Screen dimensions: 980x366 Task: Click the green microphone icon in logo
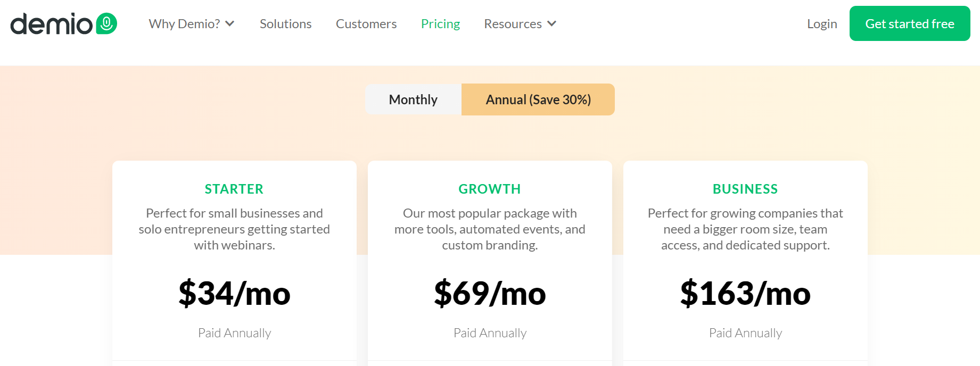click(x=106, y=23)
